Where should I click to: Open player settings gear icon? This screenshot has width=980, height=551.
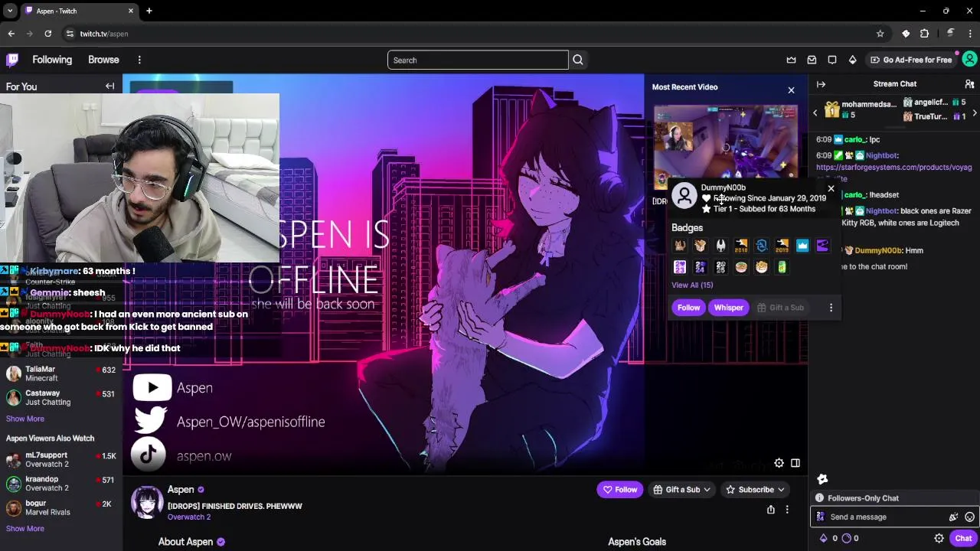click(779, 463)
